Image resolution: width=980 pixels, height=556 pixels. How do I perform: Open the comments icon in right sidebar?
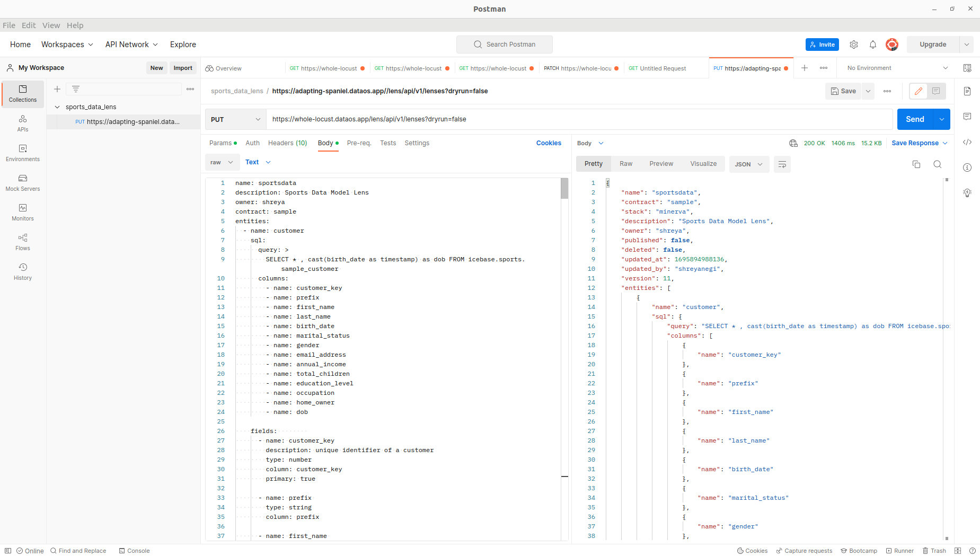tap(967, 117)
